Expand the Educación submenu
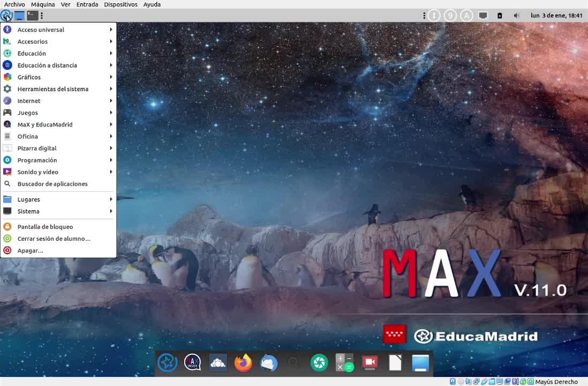This screenshot has width=588, height=386. pos(58,53)
